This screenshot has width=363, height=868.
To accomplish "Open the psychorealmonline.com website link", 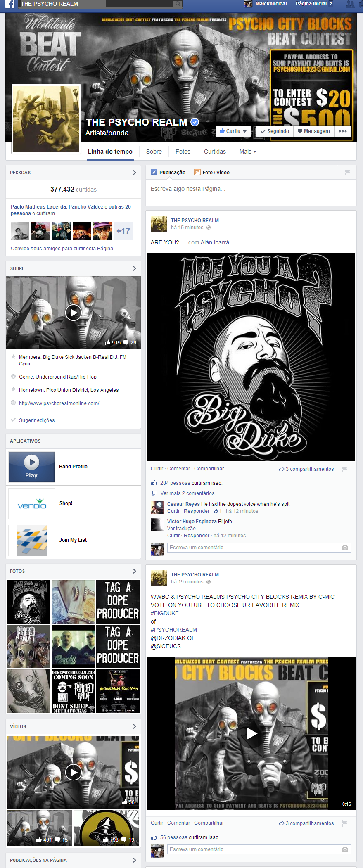I will click(59, 403).
